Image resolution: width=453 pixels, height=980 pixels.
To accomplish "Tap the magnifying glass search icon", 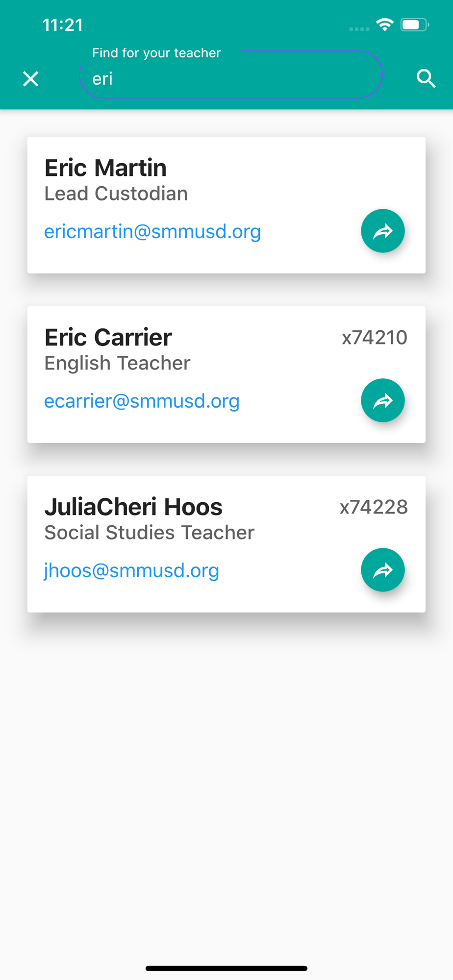I will click(426, 78).
